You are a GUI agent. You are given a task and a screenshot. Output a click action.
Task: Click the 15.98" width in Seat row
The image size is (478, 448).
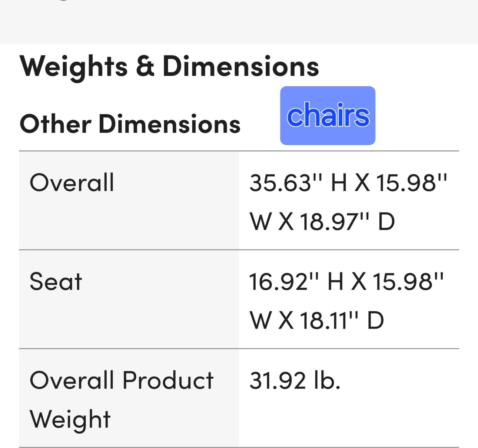[x=408, y=281]
